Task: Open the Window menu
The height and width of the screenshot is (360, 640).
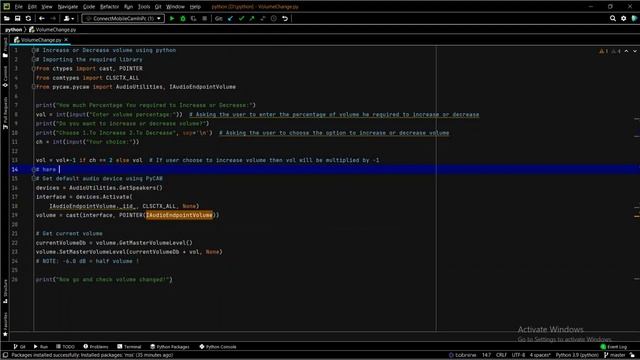Action: pyautogui.click(x=176, y=7)
